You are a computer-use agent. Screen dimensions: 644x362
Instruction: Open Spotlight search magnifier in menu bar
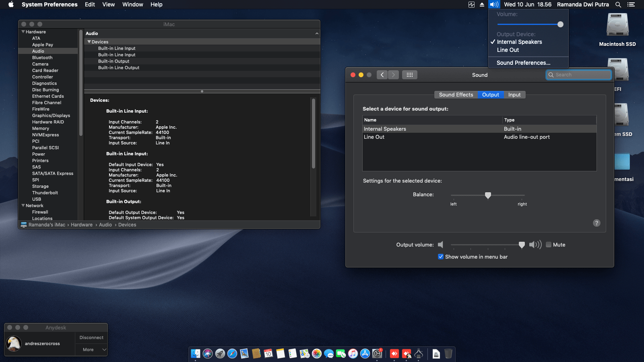click(x=618, y=4)
